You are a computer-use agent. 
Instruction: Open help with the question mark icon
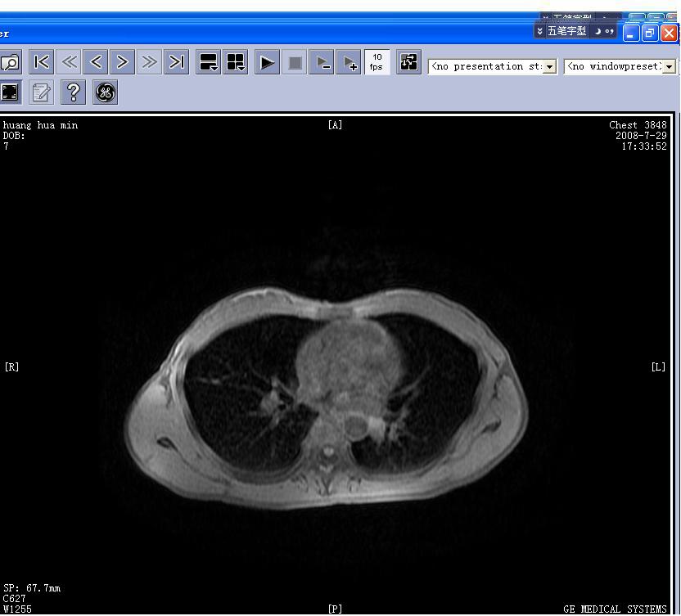(74, 92)
